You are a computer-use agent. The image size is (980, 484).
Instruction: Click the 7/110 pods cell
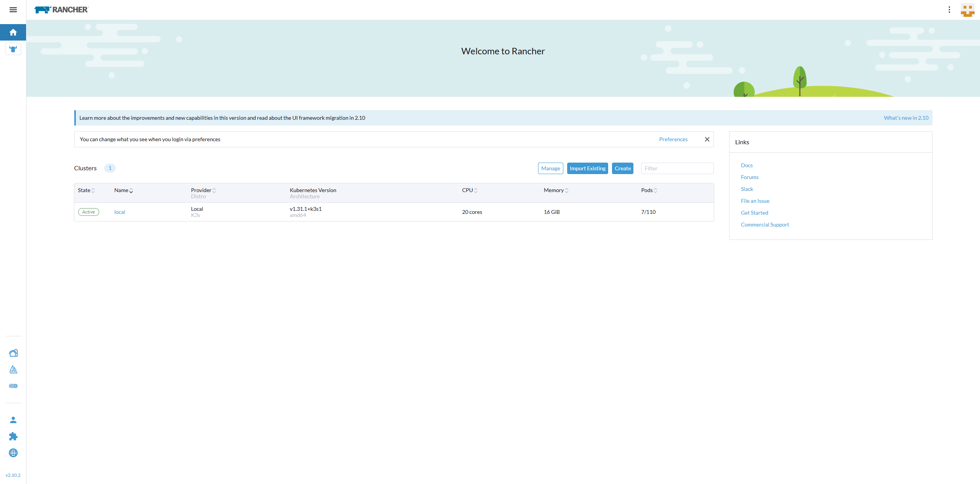[648, 212]
